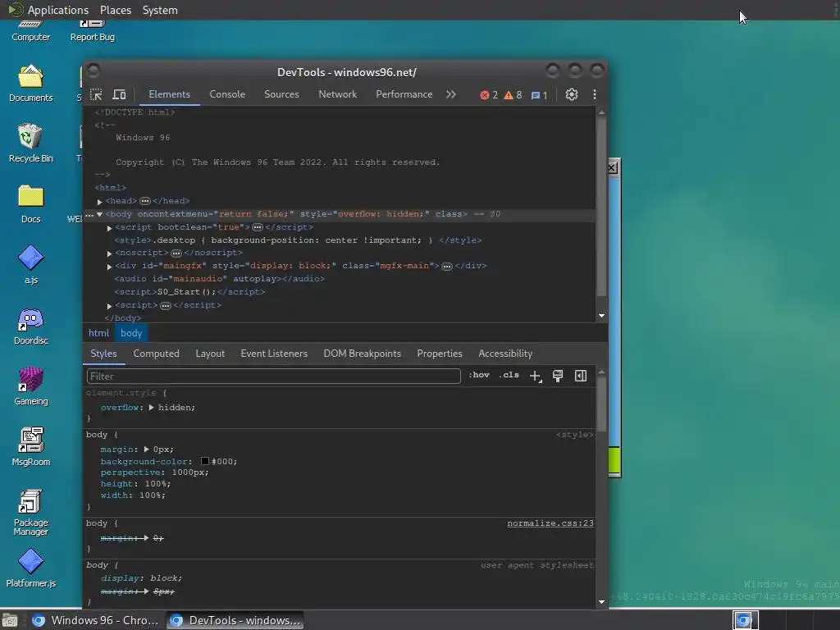Open DevTools settings gear
The width and height of the screenshot is (840, 630).
[x=572, y=95]
